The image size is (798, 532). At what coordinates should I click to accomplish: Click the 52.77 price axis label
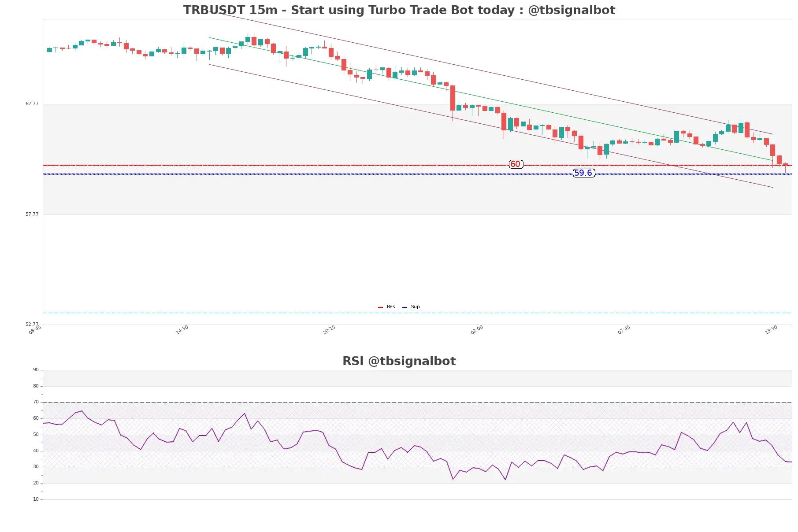pyautogui.click(x=32, y=325)
